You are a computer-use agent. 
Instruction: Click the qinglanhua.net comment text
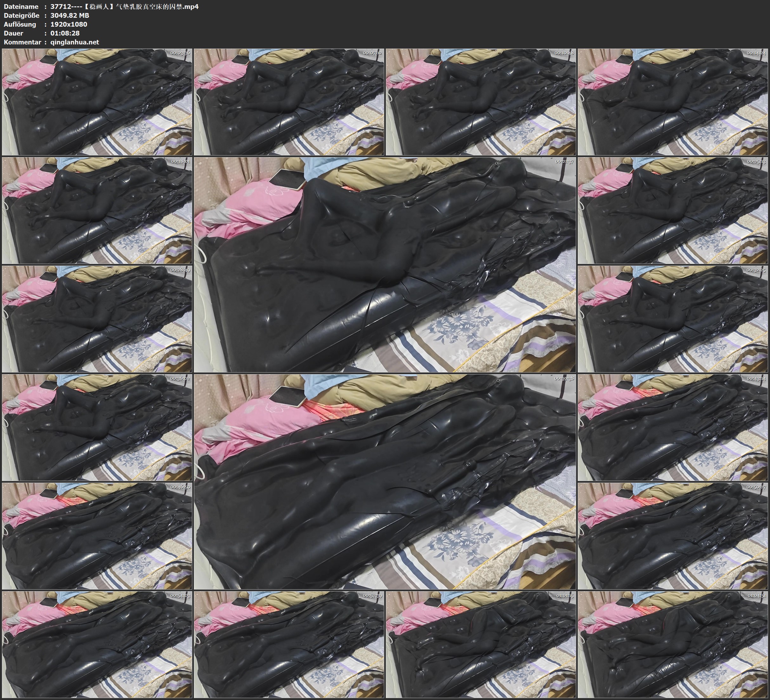75,42
